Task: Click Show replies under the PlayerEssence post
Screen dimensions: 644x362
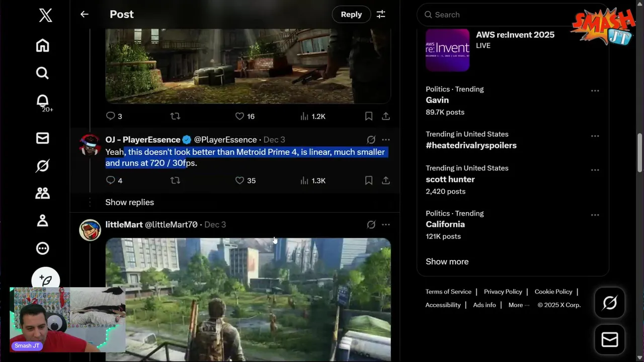Action: click(x=130, y=202)
